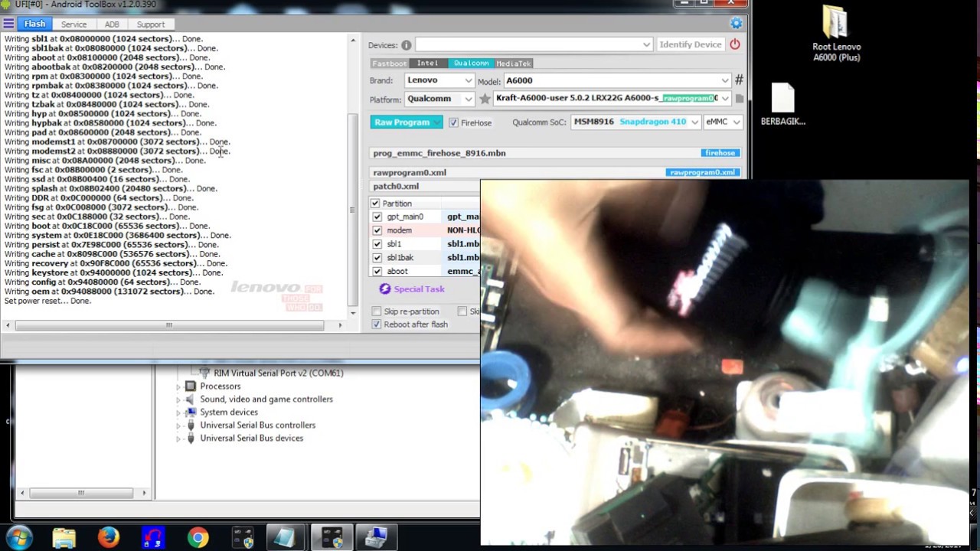
Task: Open the hamburger menu in UFI toolbar
Action: click(8, 24)
